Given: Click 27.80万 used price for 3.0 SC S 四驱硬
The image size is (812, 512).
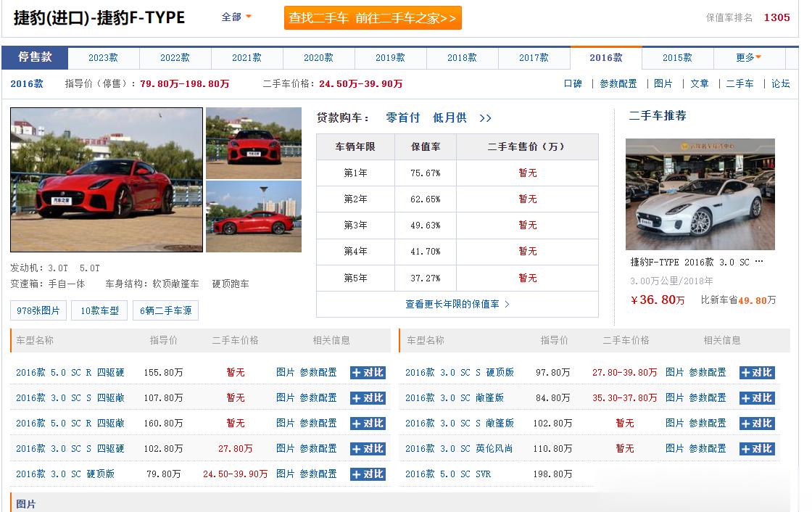Looking at the screenshot, I should pos(235,449).
